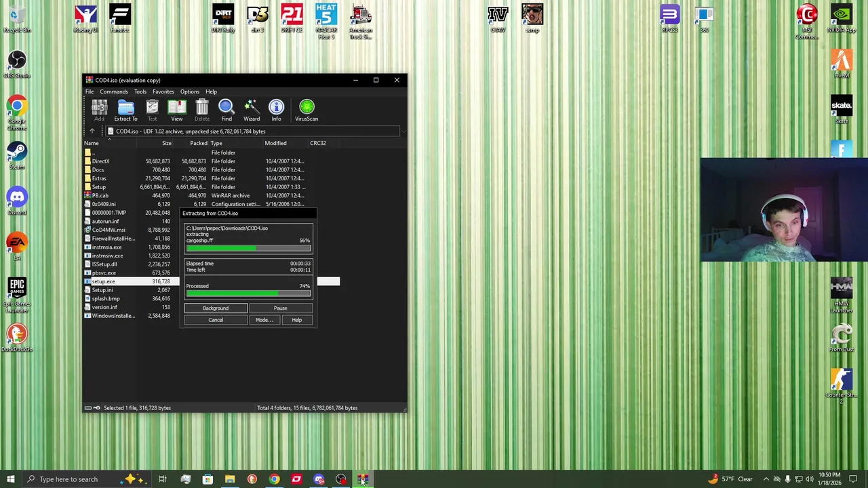
Task: Pause the extraction
Action: (x=281, y=308)
